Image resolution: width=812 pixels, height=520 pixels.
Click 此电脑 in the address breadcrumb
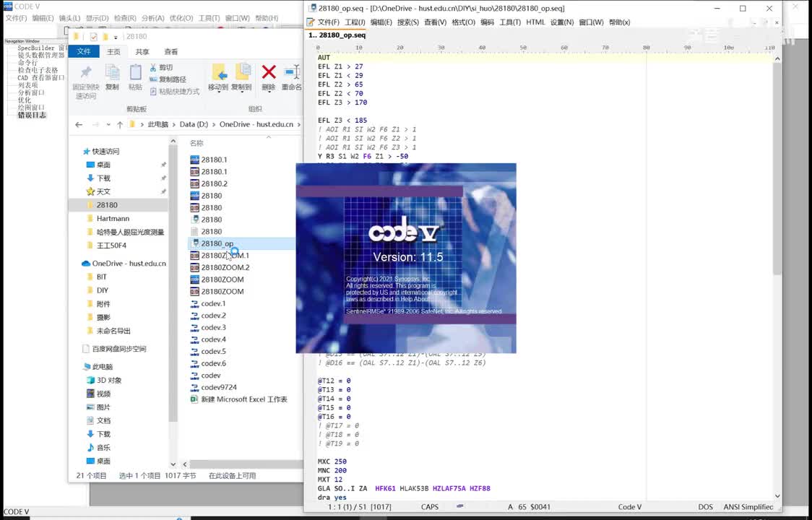click(x=158, y=124)
